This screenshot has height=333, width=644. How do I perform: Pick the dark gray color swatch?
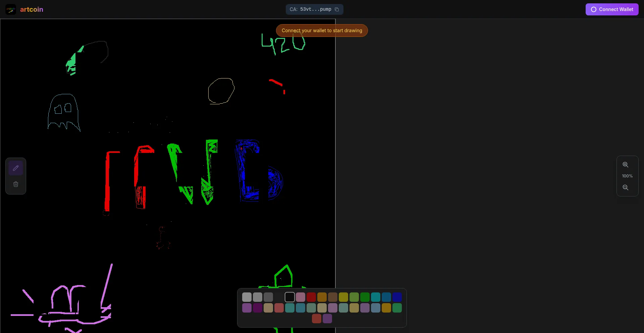(x=268, y=297)
